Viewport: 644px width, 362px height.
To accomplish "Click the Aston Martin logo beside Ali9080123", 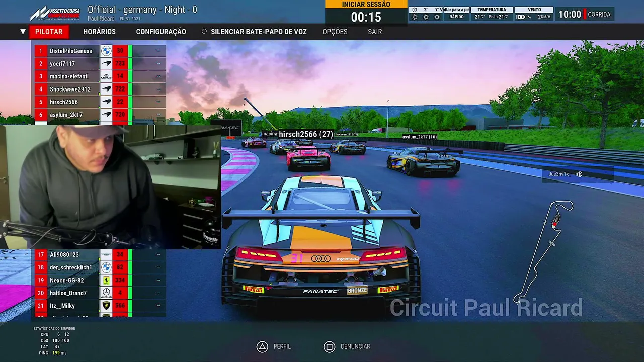I will pos(106,255).
